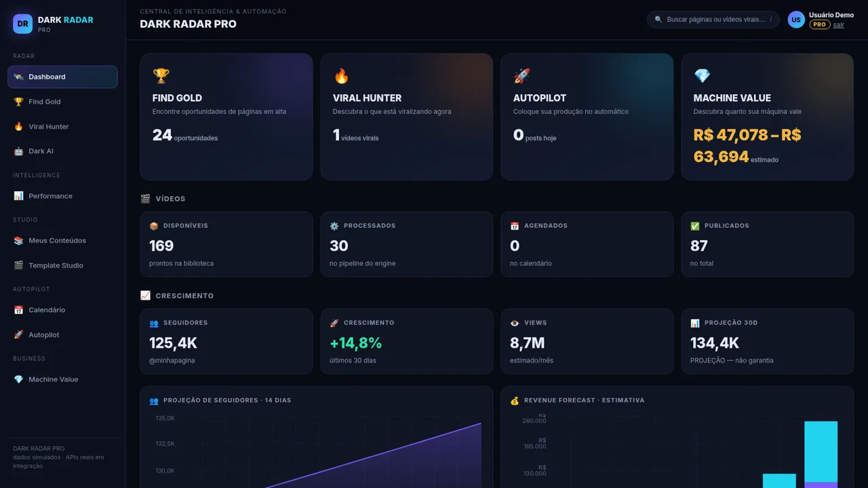Click the rocket icon on Autopilot card

[521, 75]
